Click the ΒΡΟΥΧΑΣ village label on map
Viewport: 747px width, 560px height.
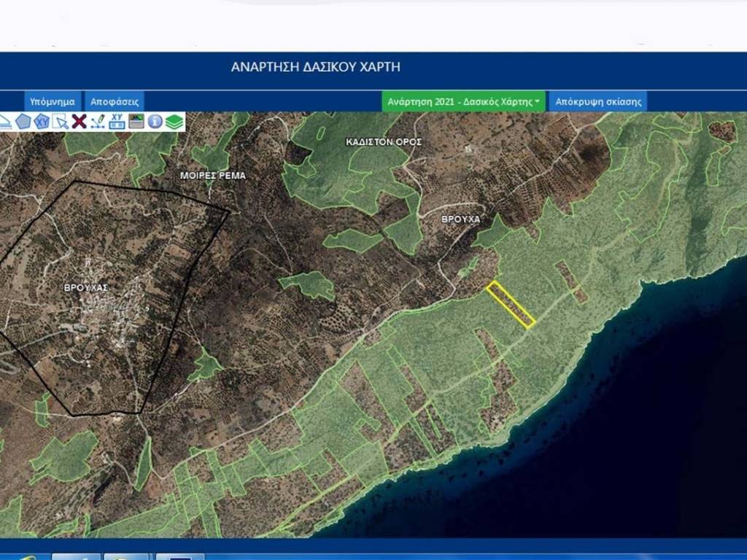coord(86,288)
